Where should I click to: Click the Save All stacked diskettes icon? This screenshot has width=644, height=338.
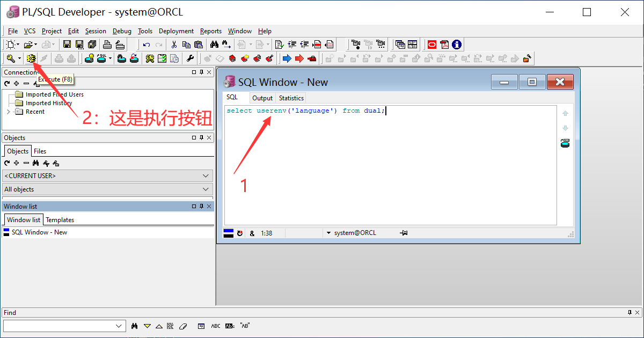tap(92, 45)
